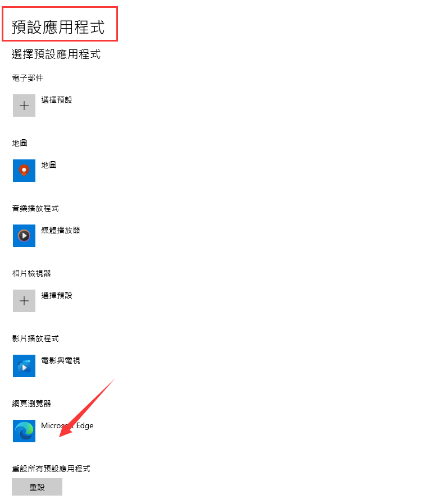Click the 重設所有預設應用程式 label
The width and height of the screenshot is (432, 504).
click(x=51, y=469)
